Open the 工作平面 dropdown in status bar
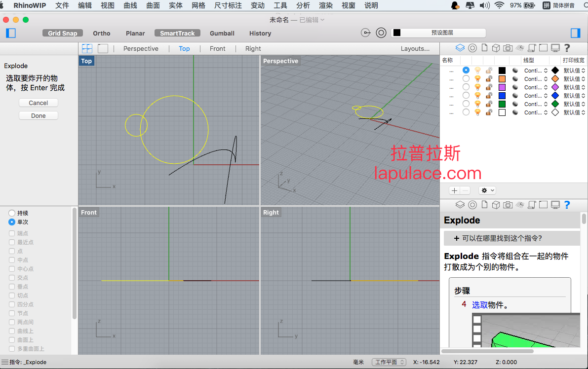The image size is (588, 369). tap(389, 362)
